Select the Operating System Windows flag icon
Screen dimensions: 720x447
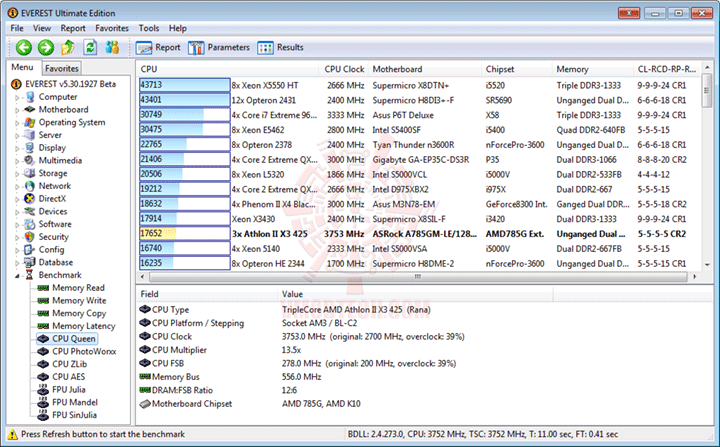(x=30, y=122)
